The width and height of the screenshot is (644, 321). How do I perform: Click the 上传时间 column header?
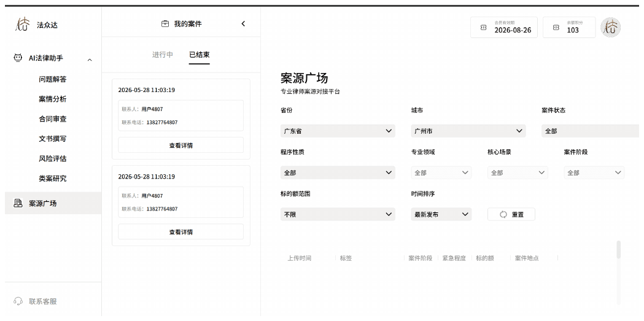(299, 258)
